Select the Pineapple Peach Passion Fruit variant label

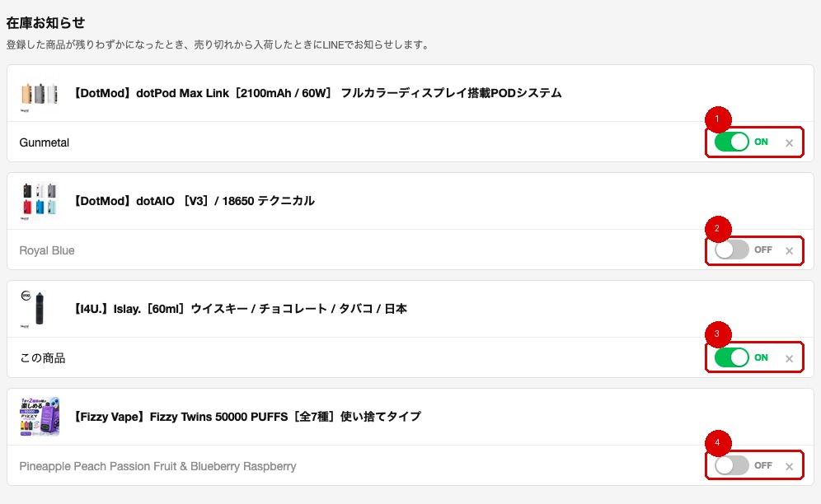point(157,466)
